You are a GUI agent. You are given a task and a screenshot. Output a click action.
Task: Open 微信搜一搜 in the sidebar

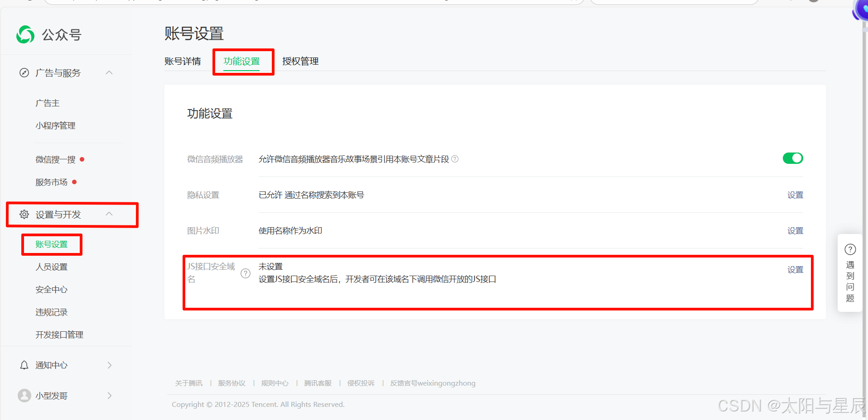pyautogui.click(x=55, y=160)
